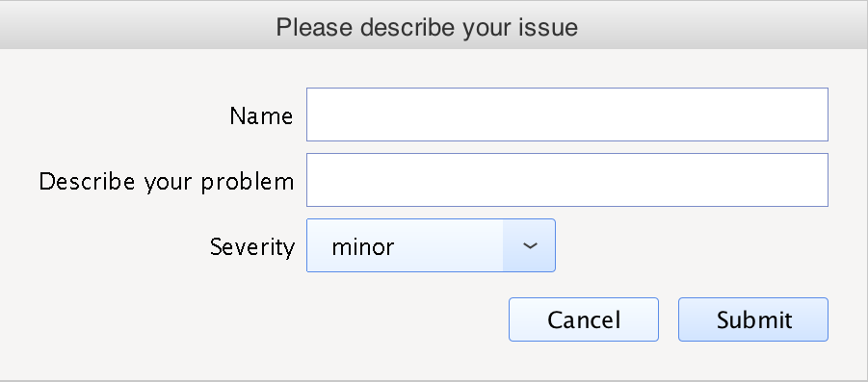Viewport: 868px width, 382px height.
Task: Click the 'Severity' label
Action: point(252,246)
